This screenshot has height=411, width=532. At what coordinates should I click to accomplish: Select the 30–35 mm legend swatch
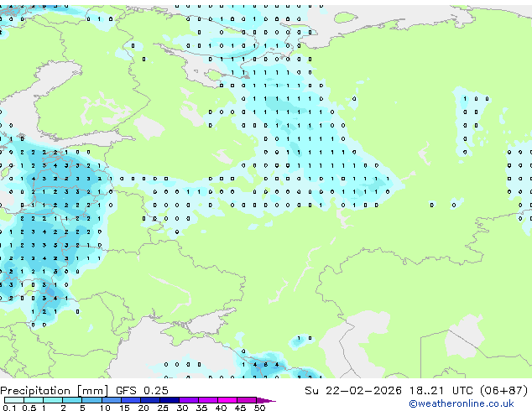[188, 400]
